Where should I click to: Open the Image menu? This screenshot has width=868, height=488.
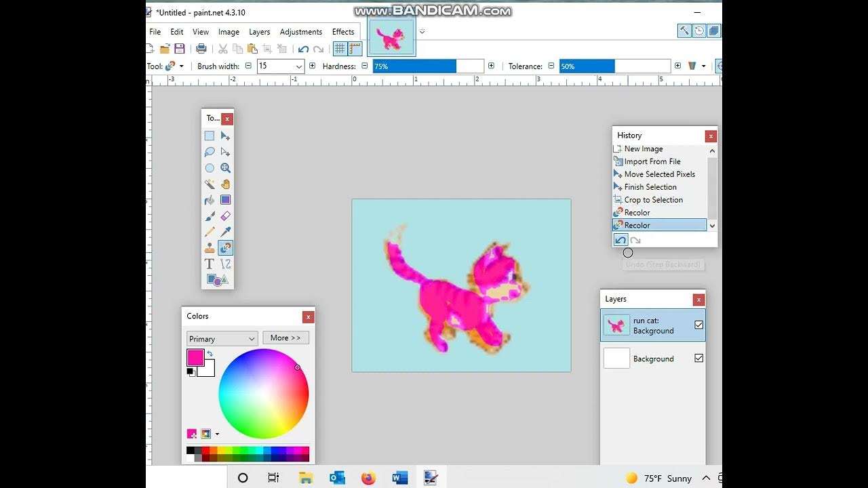(229, 32)
